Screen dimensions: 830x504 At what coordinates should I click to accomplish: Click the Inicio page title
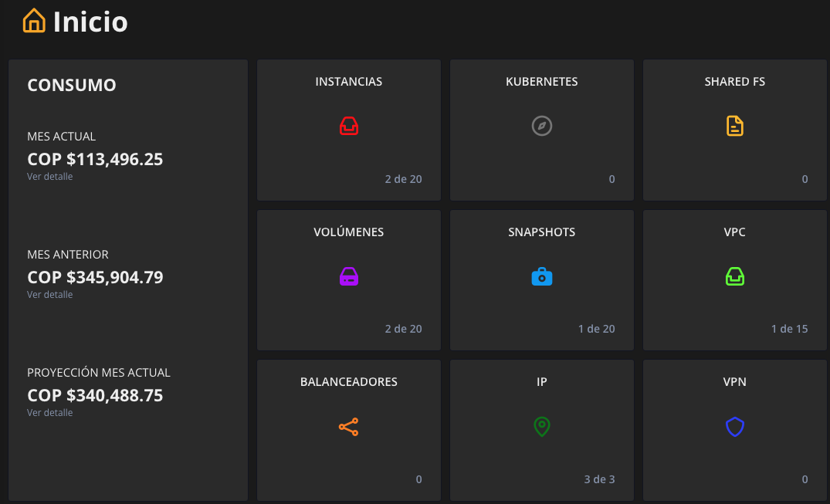(90, 21)
